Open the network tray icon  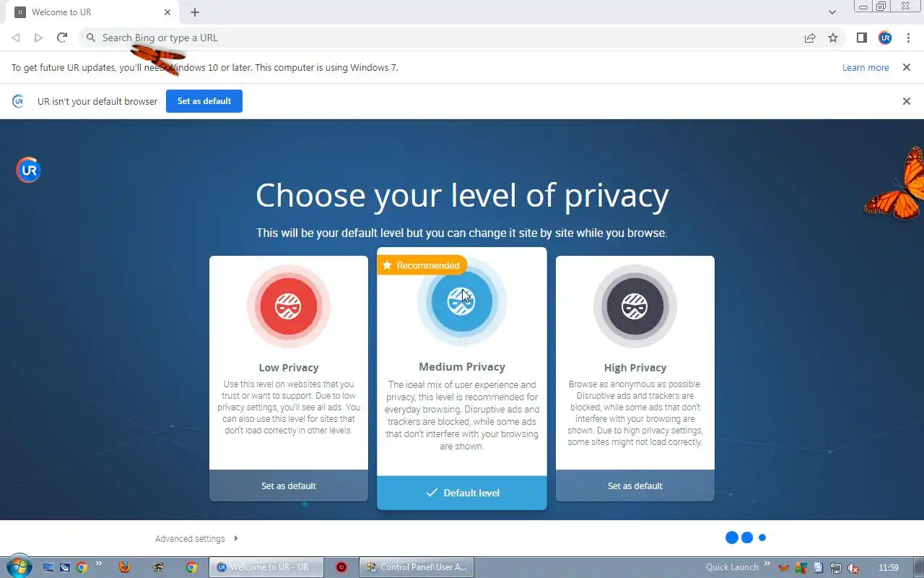[x=835, y=568]
